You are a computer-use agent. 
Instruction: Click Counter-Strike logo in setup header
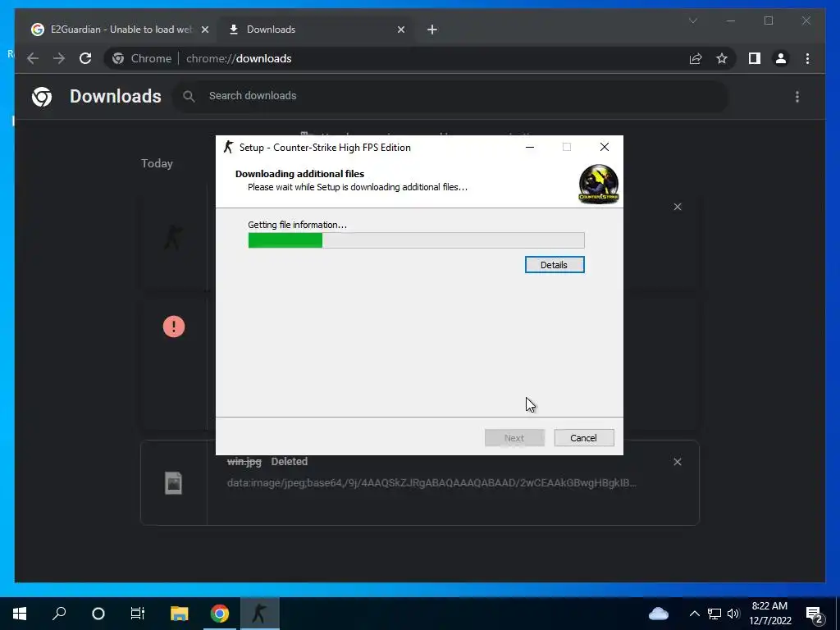point(598,185)
